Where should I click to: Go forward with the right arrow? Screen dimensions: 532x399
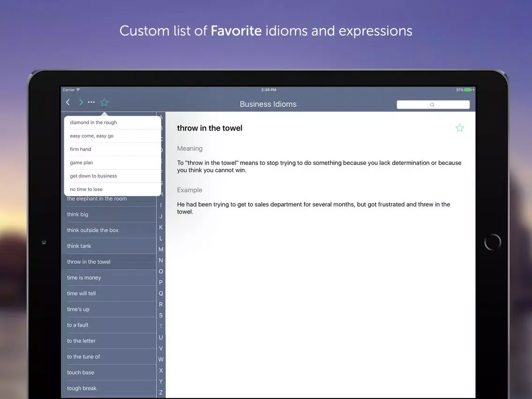click(x=81, y=102)
